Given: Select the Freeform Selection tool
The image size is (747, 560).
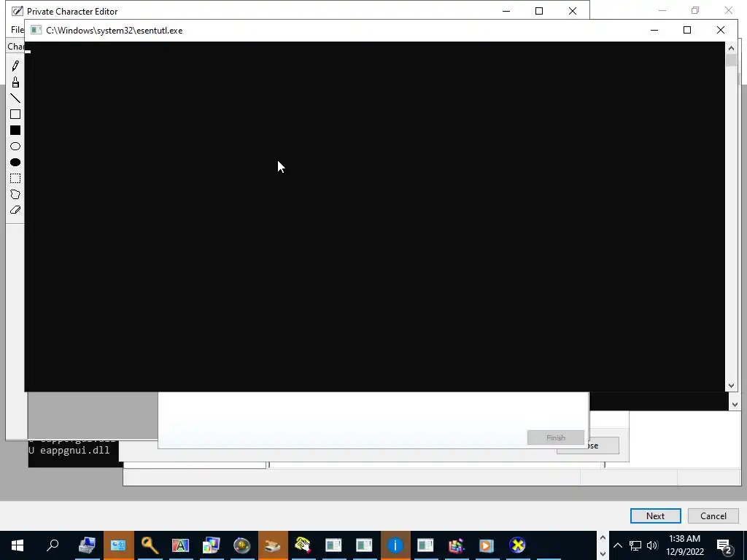Looking at the screenshot, I should tap(15, 194).
